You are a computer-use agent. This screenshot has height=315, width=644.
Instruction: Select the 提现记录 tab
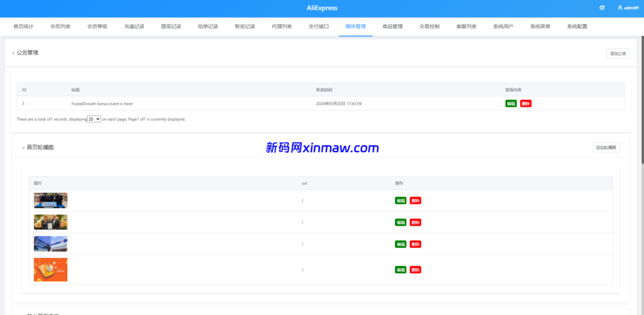click(x=171, y=26)
